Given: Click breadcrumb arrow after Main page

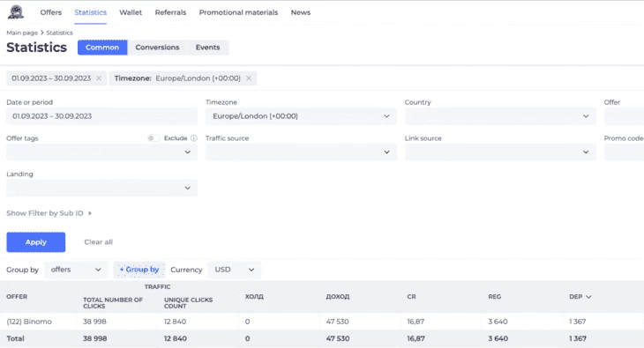Looking at the screenshot, I should click(41, 33).
